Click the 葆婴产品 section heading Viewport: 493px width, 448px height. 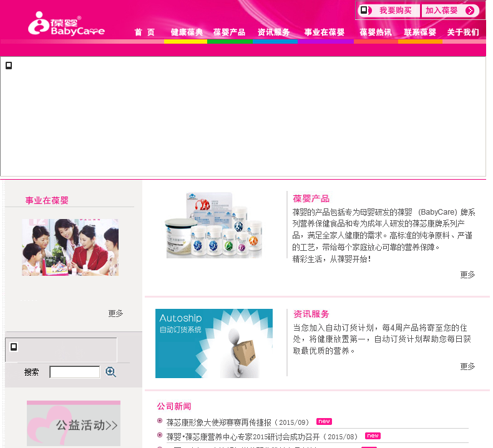[311, 198]
